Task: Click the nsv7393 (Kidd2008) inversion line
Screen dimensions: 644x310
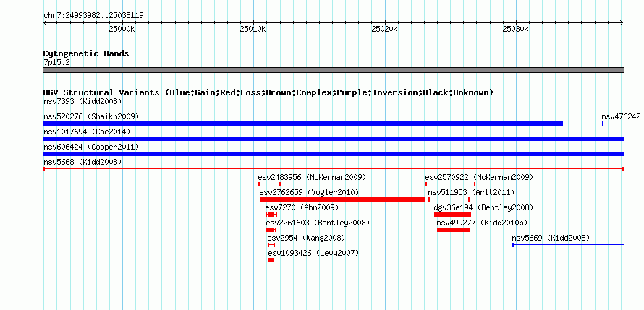Action: pyautogui.click(x=333, y=108)
